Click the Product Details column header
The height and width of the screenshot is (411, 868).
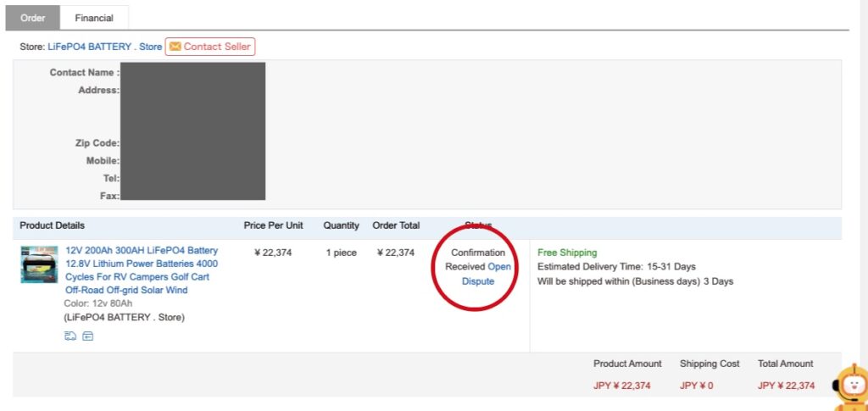coord(53,225)
